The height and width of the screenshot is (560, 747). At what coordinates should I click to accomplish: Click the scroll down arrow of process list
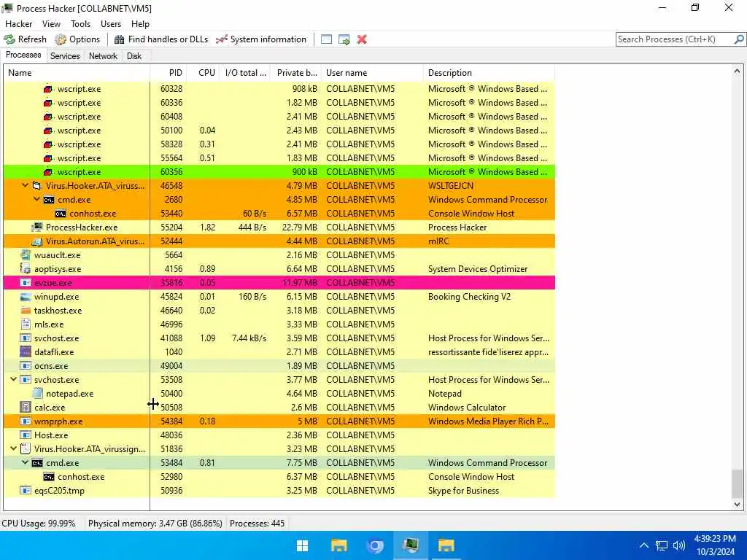[x=737, y=505]
